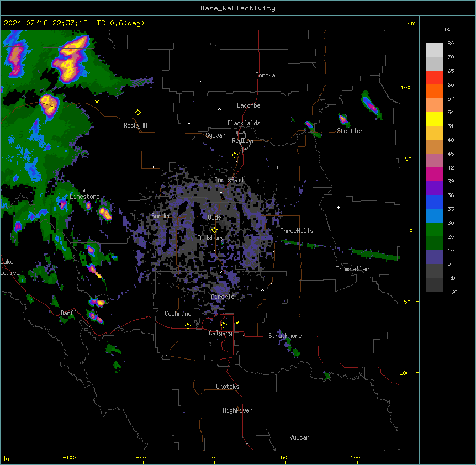Click the Blackfalds city label

pyautogui.click(x=244, y=123)
